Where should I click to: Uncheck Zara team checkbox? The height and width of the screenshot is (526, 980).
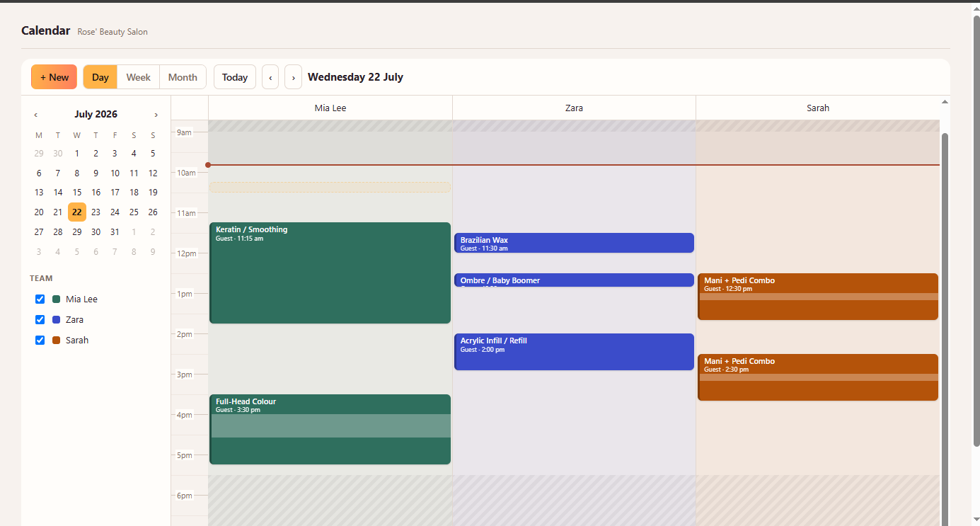[x=40, y=319]
